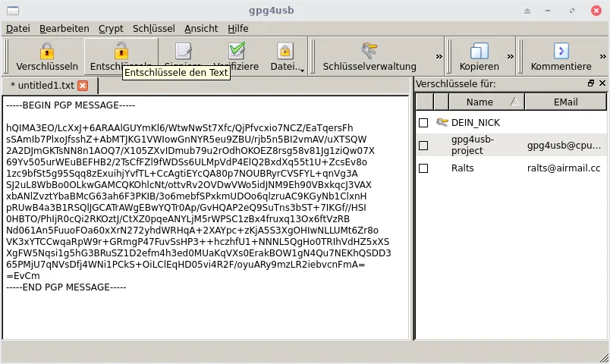Viewport: 610px width, 364px height.
Task: Click the window menu icon in title bar
Action: point(13,11)
